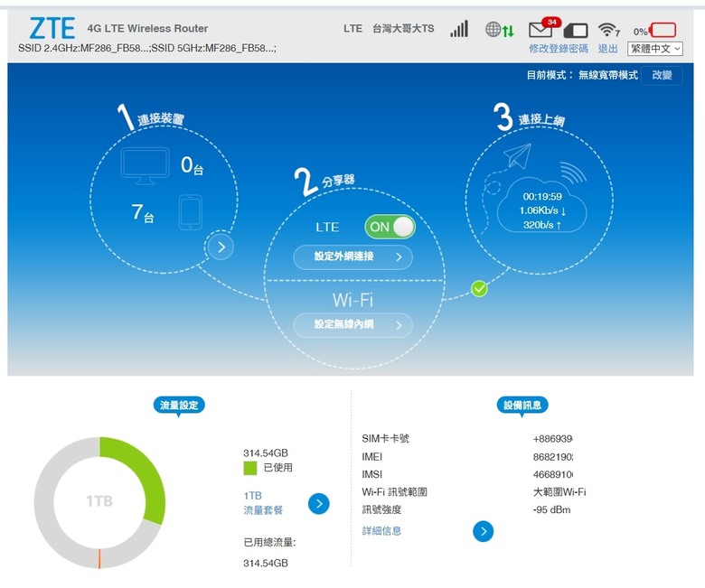Toggle the LTE ON switch

[x=390, y=227]
